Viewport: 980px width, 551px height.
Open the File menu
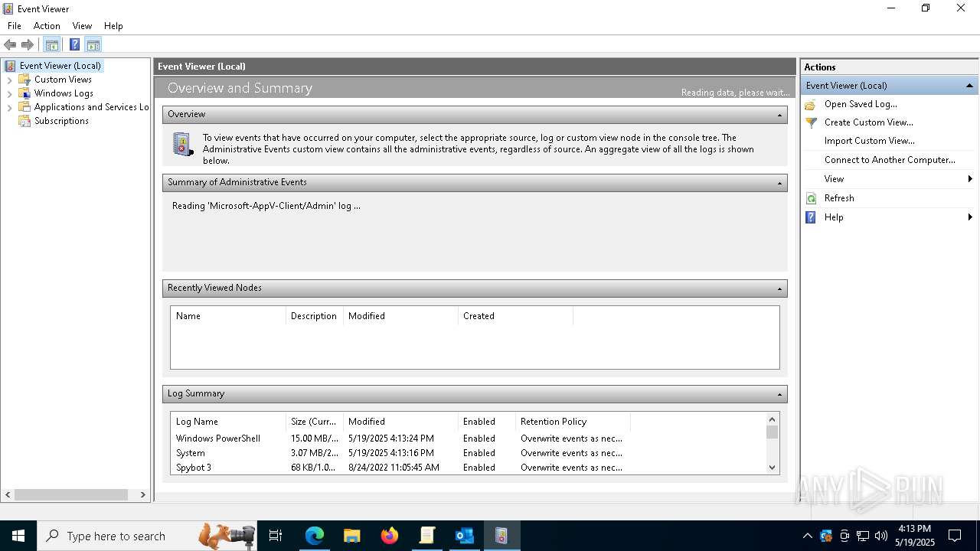click(x=15, y=26)
